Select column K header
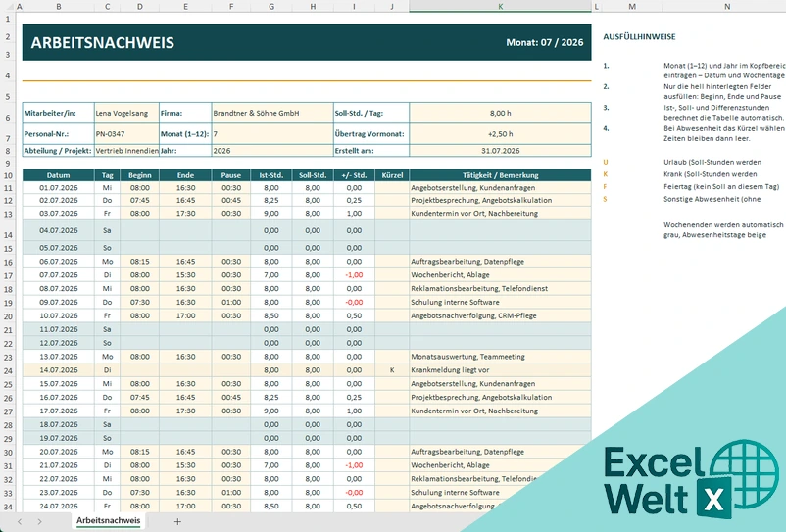This screenshot has height=532, width=786. tap(500, 7)
